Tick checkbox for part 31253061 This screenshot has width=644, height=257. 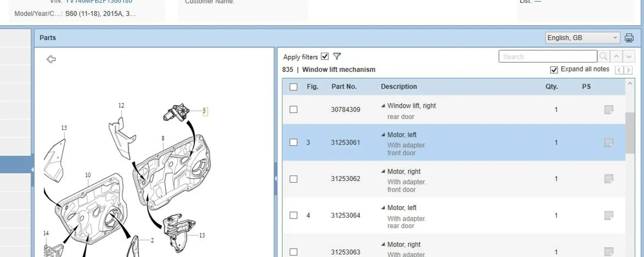pos(293,142)
